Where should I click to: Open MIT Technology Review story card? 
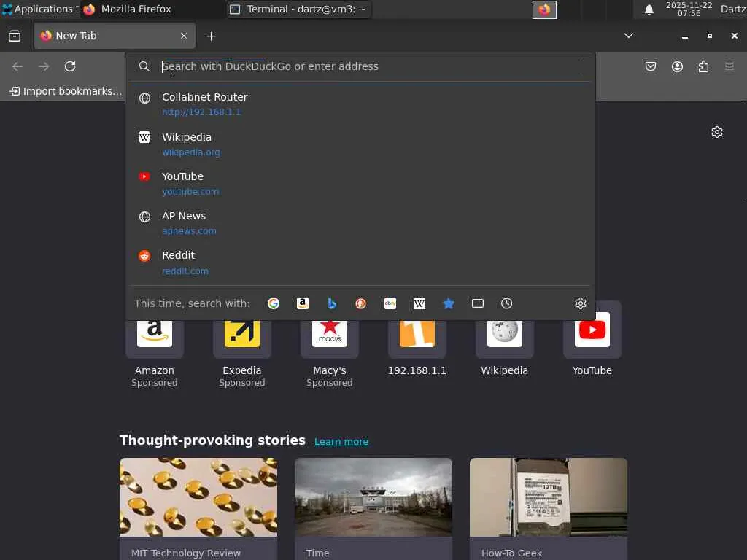[x=198, y=508]
